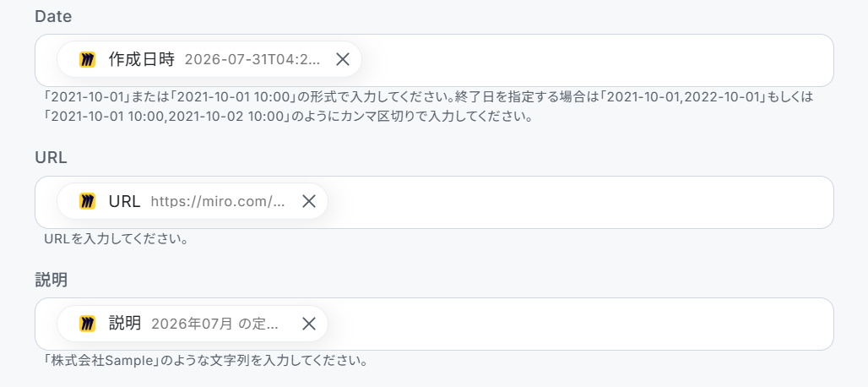Viewport: 868px width, 387px height.
Task: Click the https://miro.com/... value preview
Action: click(218, 202)
